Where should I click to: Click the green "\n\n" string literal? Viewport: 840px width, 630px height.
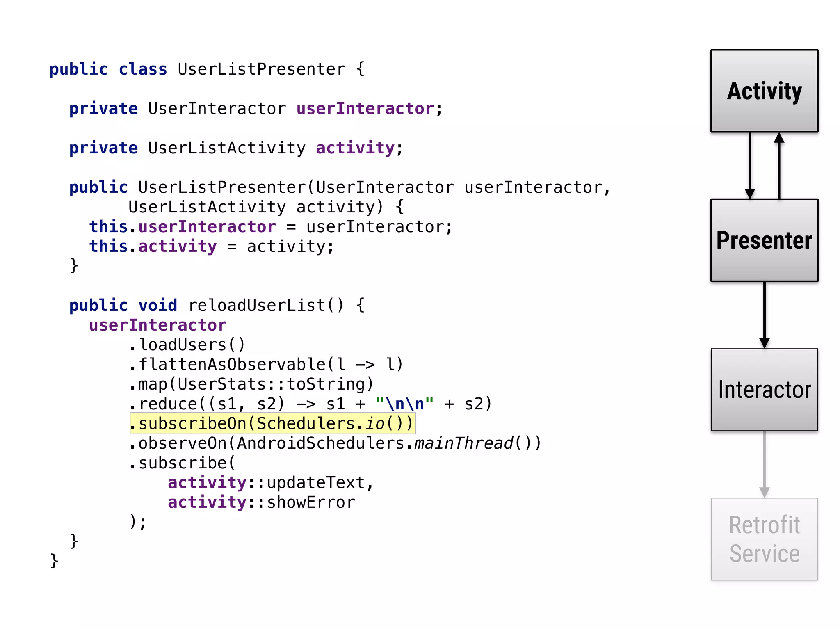click(404, 404)
